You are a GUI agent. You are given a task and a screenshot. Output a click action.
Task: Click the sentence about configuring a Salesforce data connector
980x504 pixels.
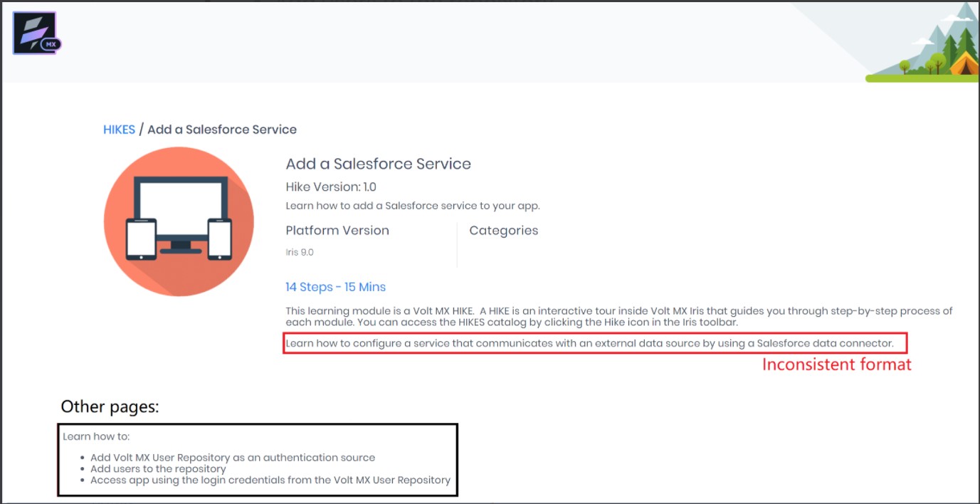[589, 343]
